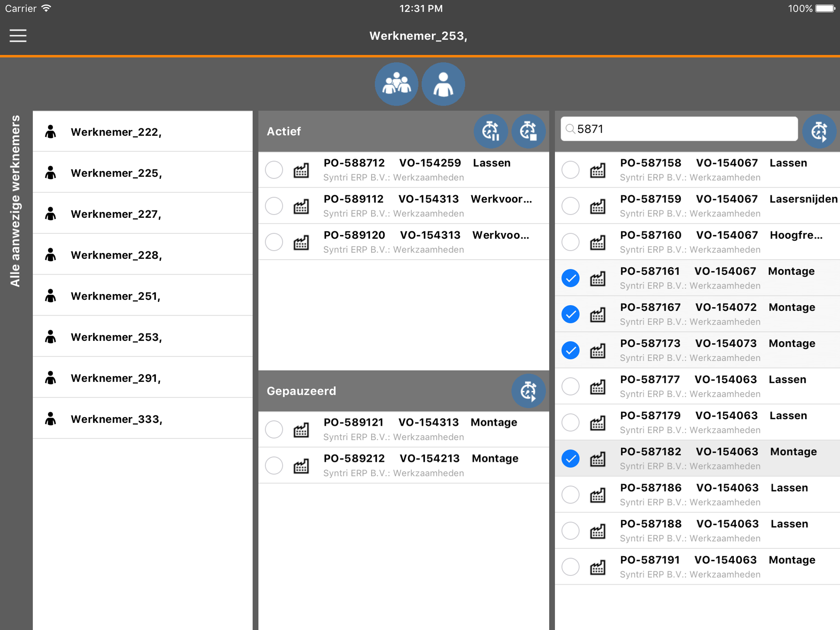Screen dimensions: 840x630
Task: Check the PO-587186 Lassen order
Action: 570,495
